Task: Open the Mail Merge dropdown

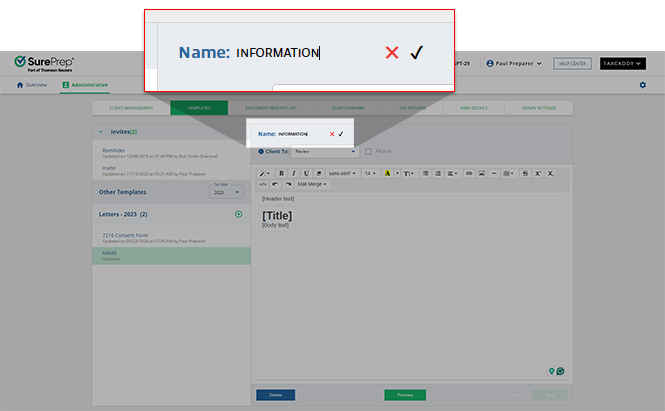Action: pyautogui.click(x=312, y=184)
